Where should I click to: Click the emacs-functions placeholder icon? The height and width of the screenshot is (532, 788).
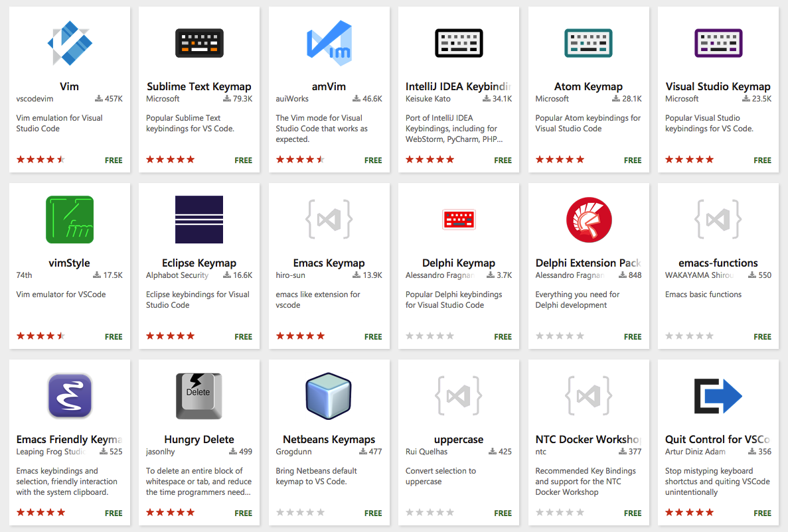(718, 219)
